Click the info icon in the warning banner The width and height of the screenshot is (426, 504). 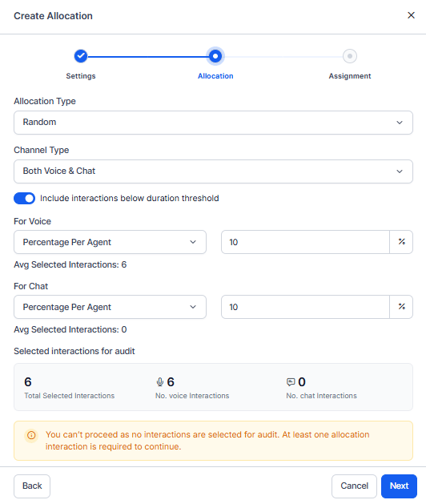(31, 435)
